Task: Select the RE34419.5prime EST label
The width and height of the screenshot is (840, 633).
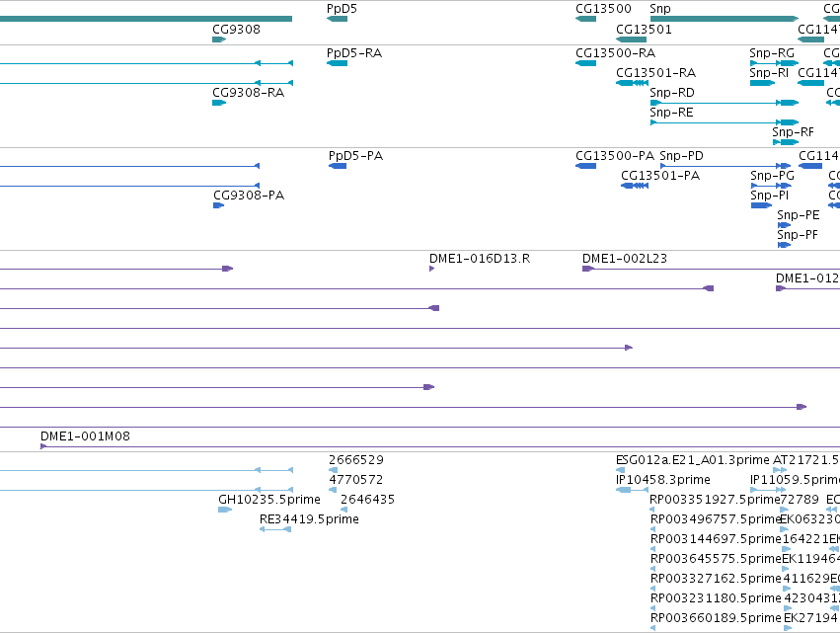Action: [309, 519]
